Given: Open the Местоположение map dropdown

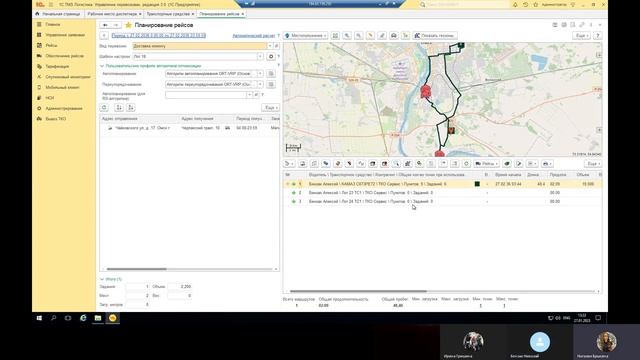Looking at the screenshot, I should coord(306,36).
